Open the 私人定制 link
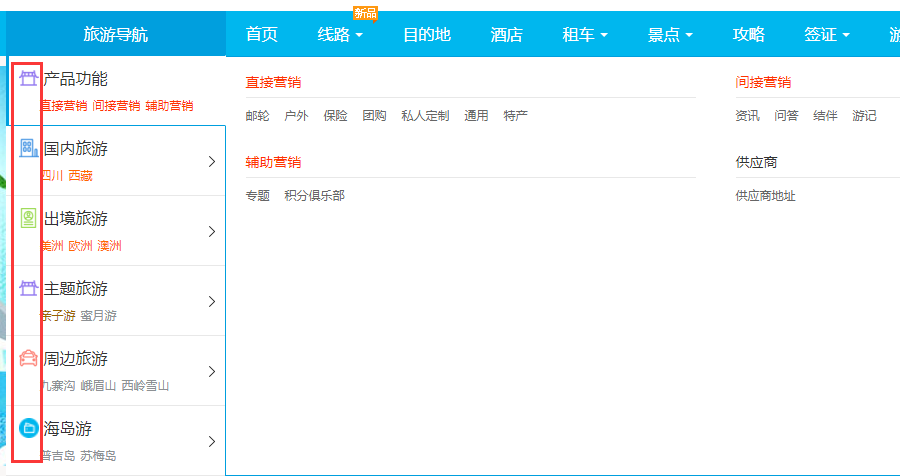900x476 pixels. (x=425, y=116)
